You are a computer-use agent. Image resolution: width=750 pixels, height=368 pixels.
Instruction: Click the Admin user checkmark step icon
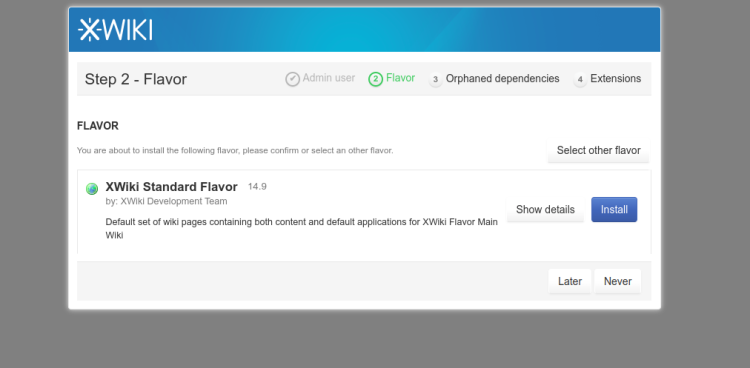293,79
